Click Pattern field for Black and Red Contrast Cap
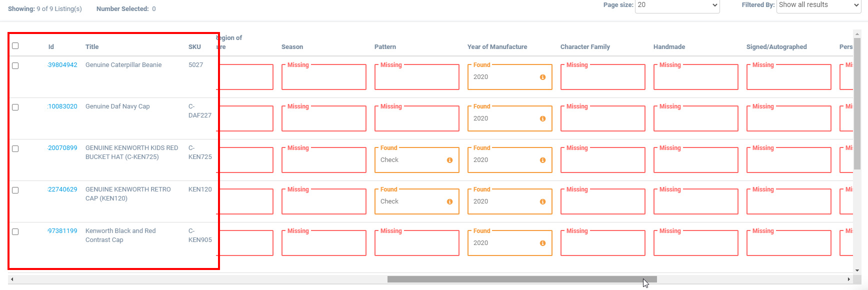Screen dimensions: 868x290 tap(417, 243)
